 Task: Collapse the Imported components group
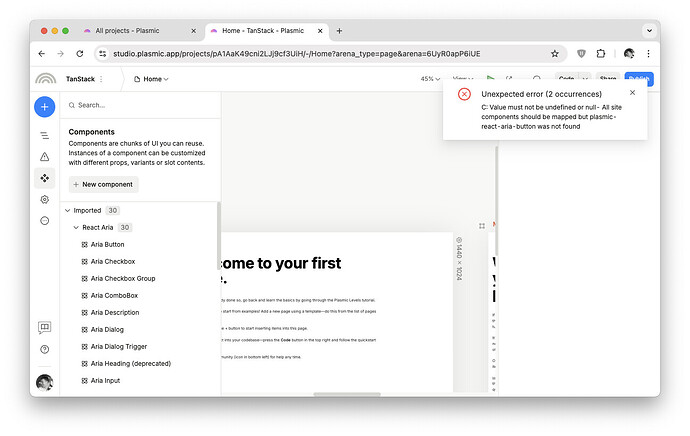pos(68,211)
